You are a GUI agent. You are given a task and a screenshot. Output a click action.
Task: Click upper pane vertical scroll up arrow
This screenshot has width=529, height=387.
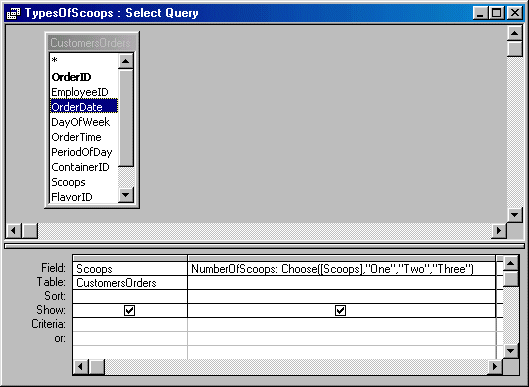pos(514,33)
